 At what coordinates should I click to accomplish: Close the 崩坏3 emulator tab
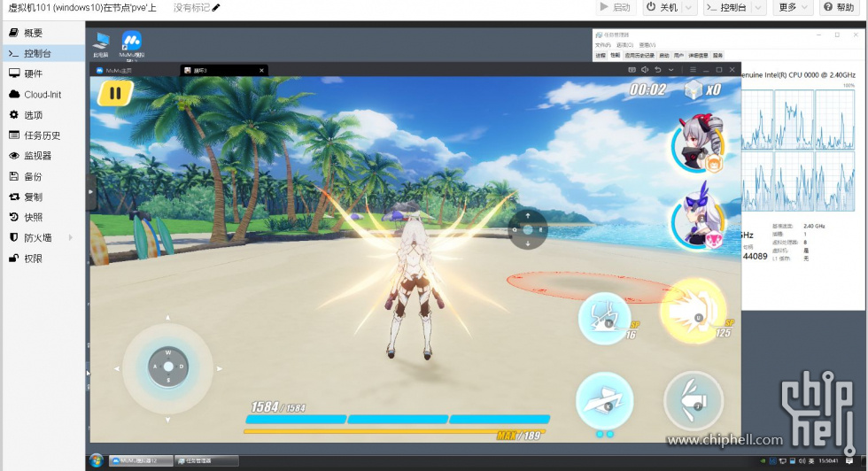click(x=261, y=70)
